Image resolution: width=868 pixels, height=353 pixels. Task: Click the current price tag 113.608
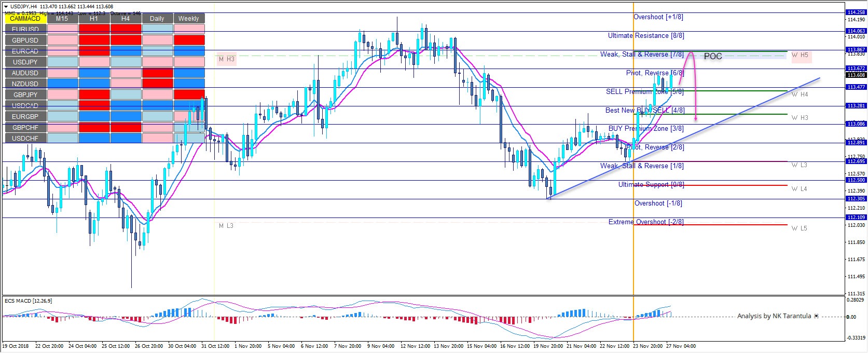tap(856, 75)
